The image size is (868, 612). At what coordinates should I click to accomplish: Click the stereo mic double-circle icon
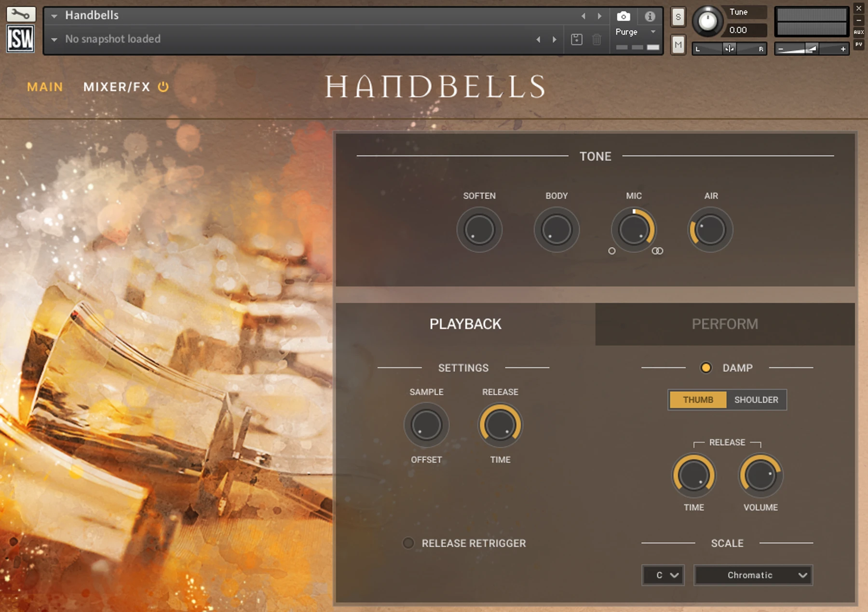click(657, 251)
